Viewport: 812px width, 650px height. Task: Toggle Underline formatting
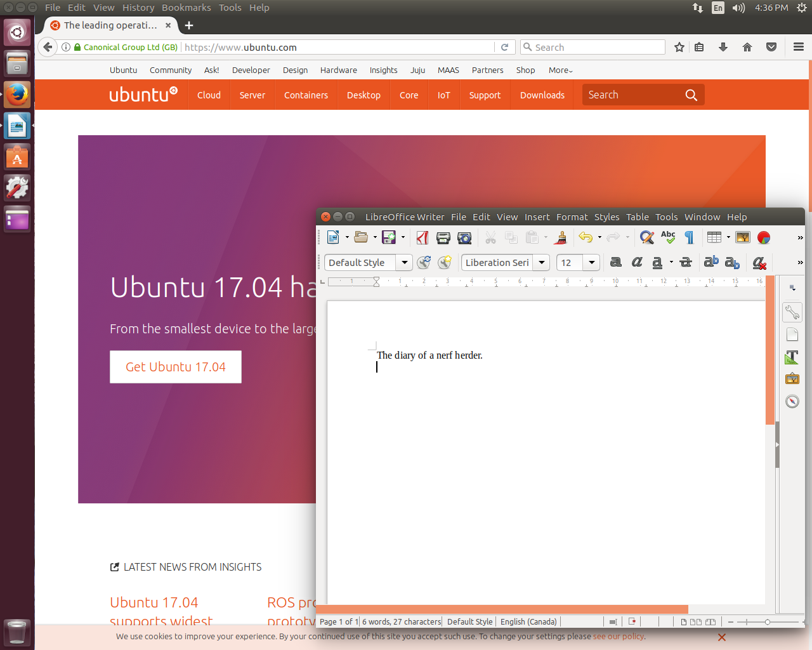657,262
